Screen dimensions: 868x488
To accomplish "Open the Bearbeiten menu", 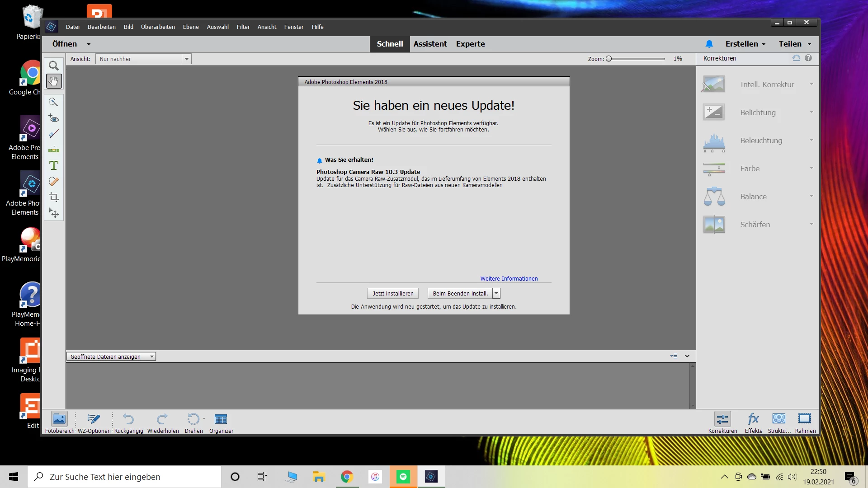I will (x=101, y=27).
